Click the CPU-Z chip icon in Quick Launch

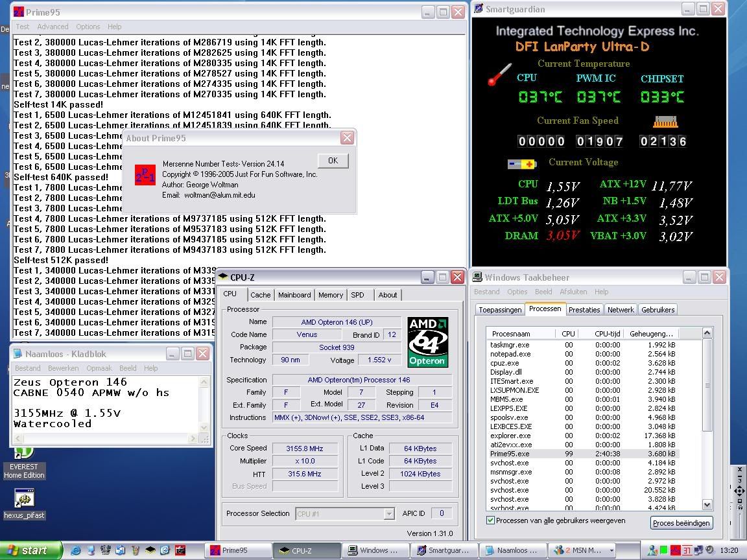tap(150, 550)
